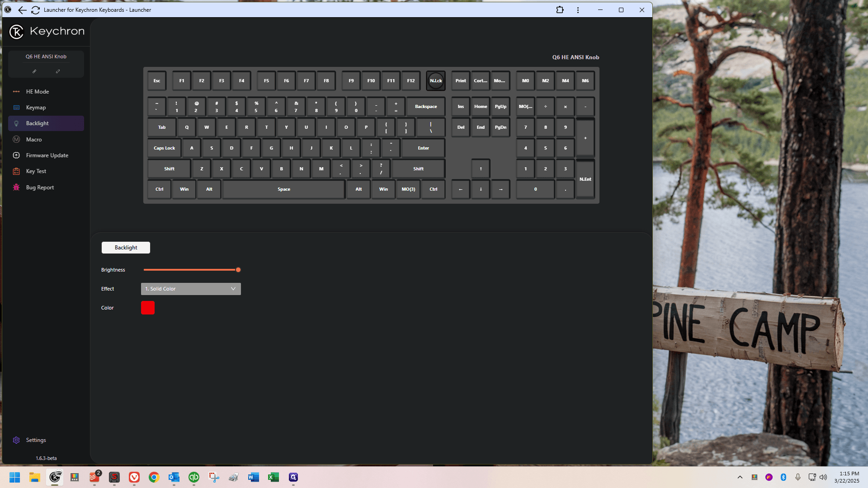This screenshot has width=868, height=488.
Task: Select the Space bar key
Action: coord(284,189)
